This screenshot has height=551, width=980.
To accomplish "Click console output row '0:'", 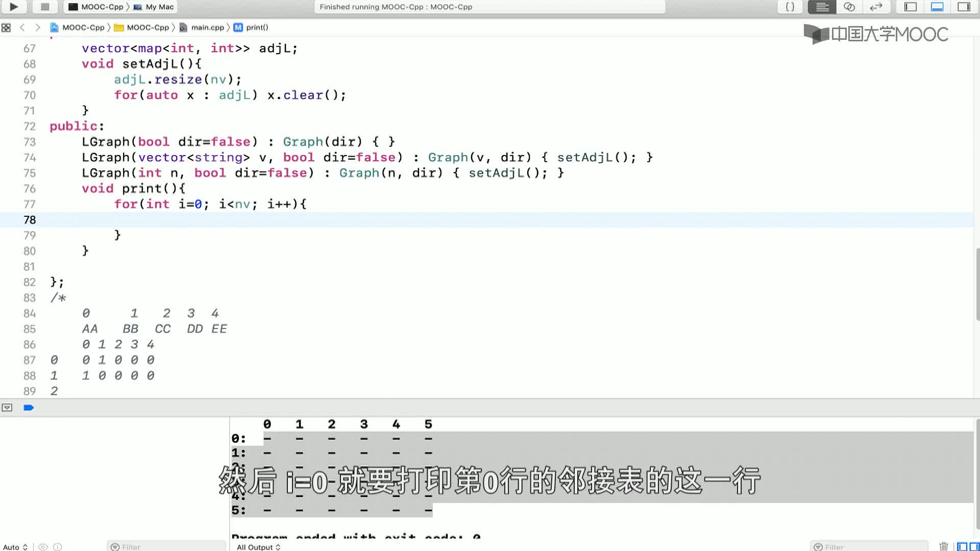I will coord(332,439).
